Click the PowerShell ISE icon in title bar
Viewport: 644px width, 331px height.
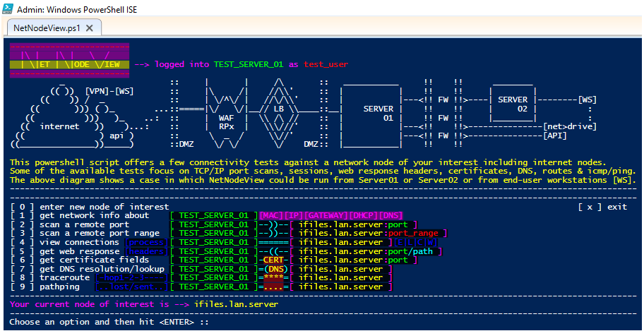coord(9,8)
